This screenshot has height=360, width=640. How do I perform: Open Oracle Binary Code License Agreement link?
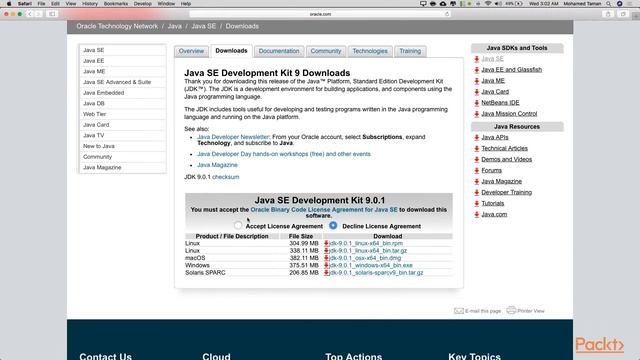click(x=324, y=209)
